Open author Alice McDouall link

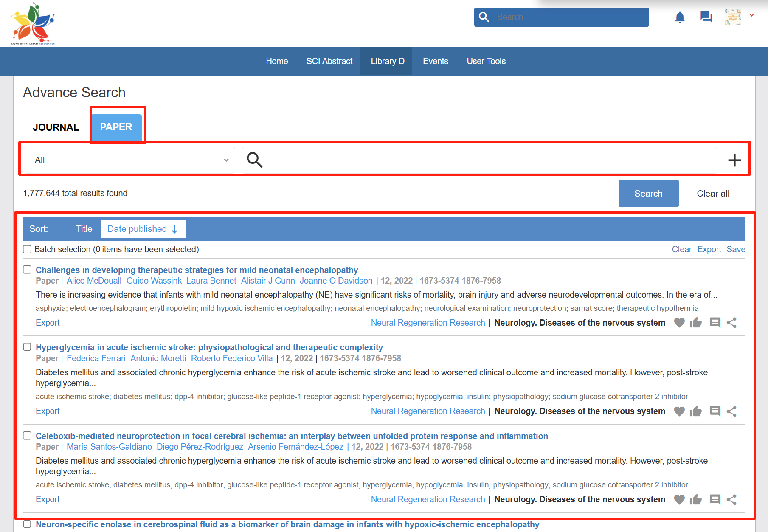pos(94,281)
